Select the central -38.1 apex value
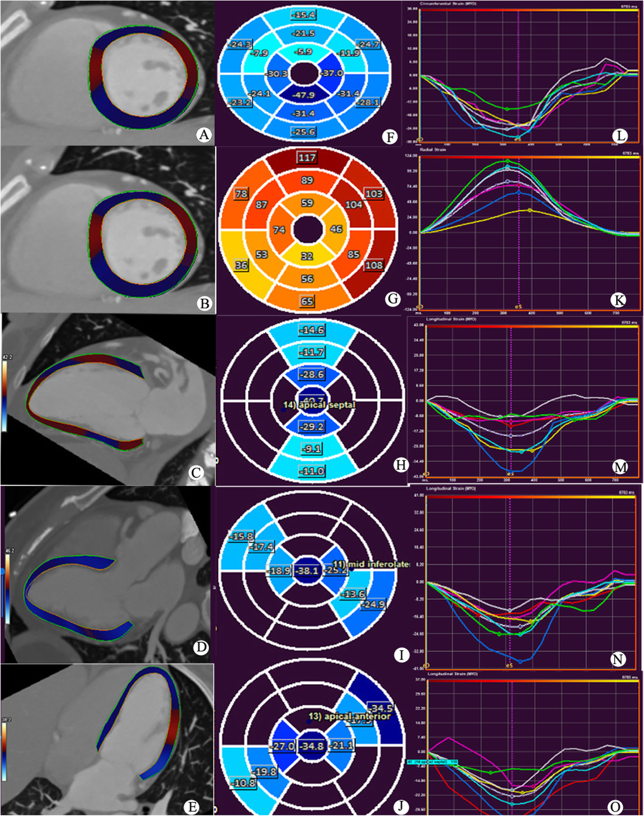This screenshot has height=816, width=644. [x=307, y=571]
